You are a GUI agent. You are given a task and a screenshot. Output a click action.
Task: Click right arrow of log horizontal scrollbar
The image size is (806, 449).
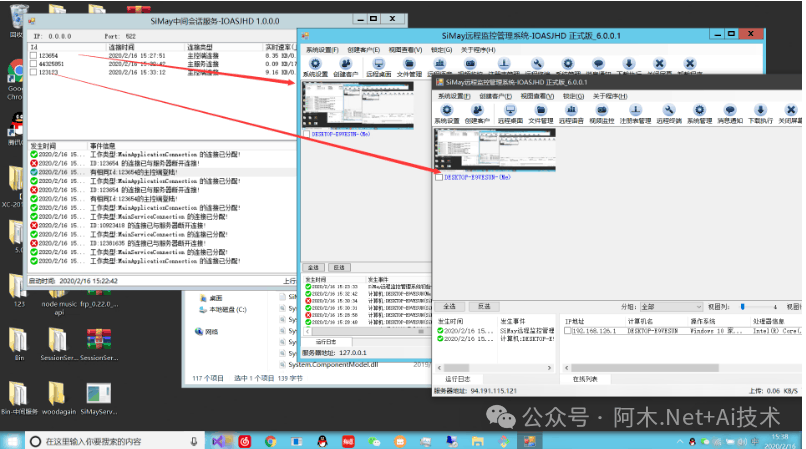[x=549, y=368]
